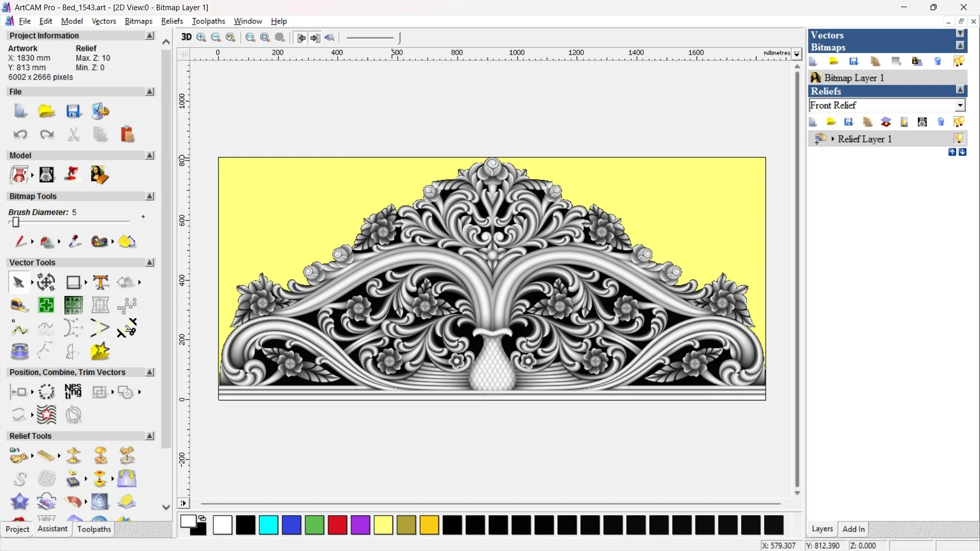
Task: Open the Front Relief dropdown
Action: [960, 105]
